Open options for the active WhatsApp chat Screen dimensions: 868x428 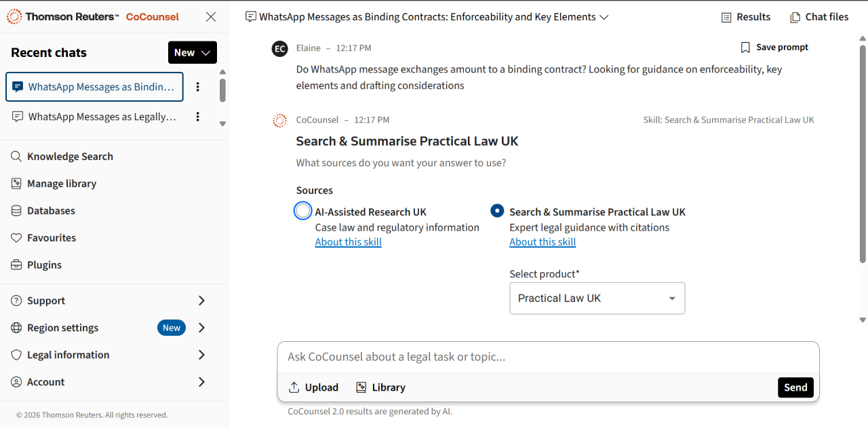(x=197, y=87)
